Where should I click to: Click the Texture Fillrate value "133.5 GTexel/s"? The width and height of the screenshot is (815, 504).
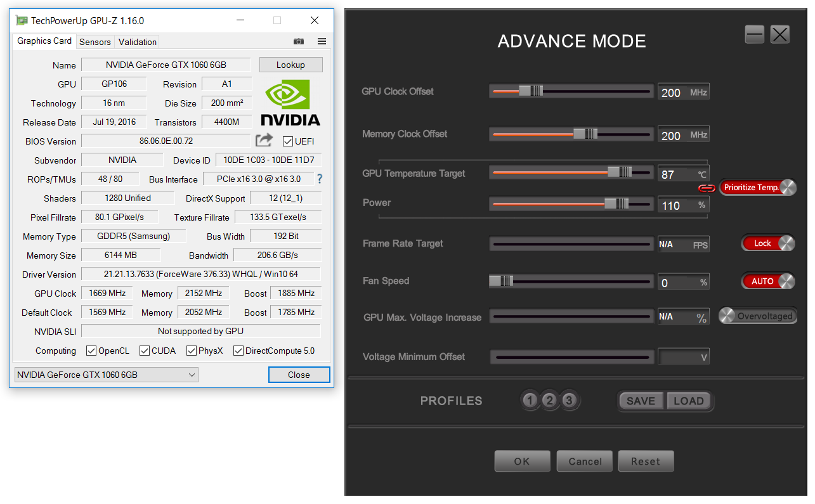pos(278,217)
